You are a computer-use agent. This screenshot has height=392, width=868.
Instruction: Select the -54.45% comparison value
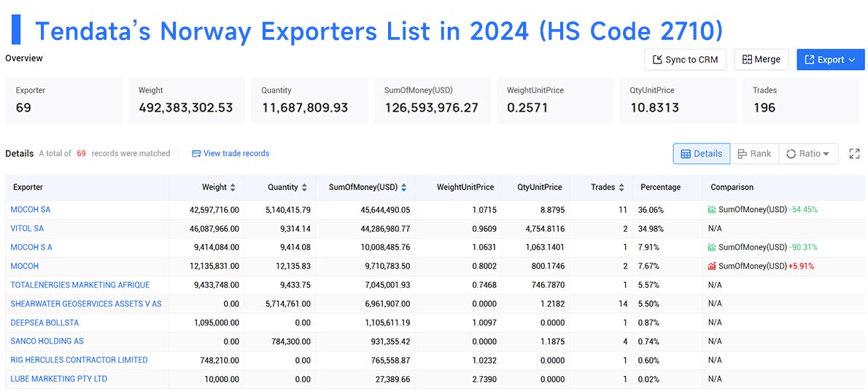pyautogui.click(x=803, y=210)
